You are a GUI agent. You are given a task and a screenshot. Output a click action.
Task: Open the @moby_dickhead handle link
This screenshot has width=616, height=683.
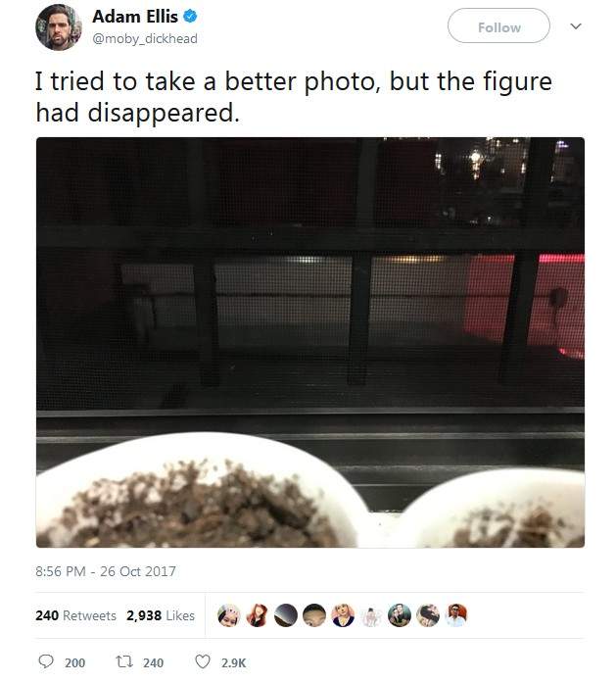[x=145, y=39]
